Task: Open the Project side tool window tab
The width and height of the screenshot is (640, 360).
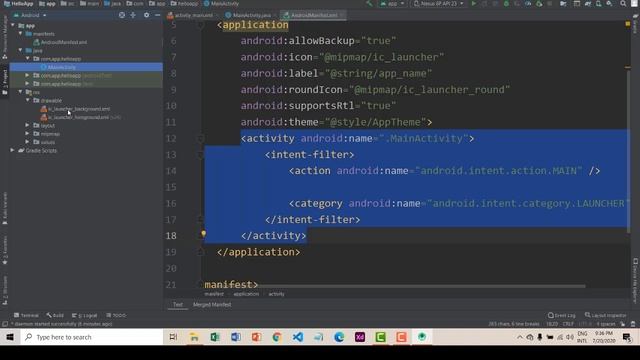Action: tap(4, 81)
